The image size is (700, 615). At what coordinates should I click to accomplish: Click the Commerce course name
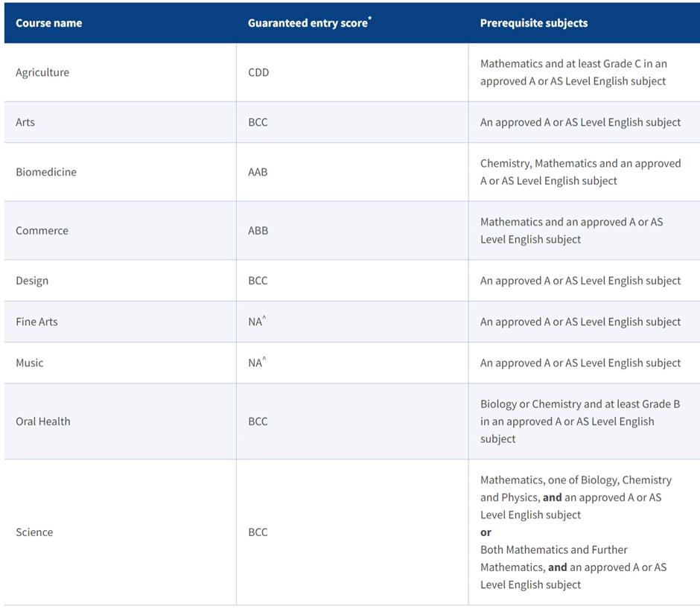(42, 231)
